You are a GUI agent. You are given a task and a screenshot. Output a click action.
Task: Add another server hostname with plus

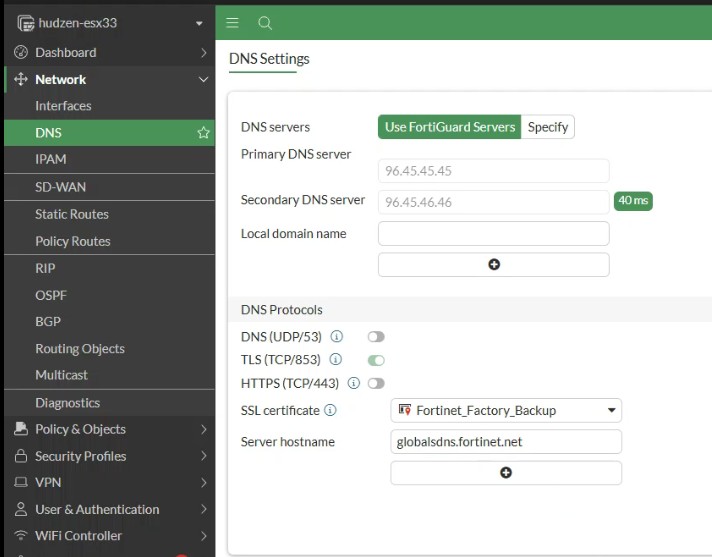tap(506, 473)
